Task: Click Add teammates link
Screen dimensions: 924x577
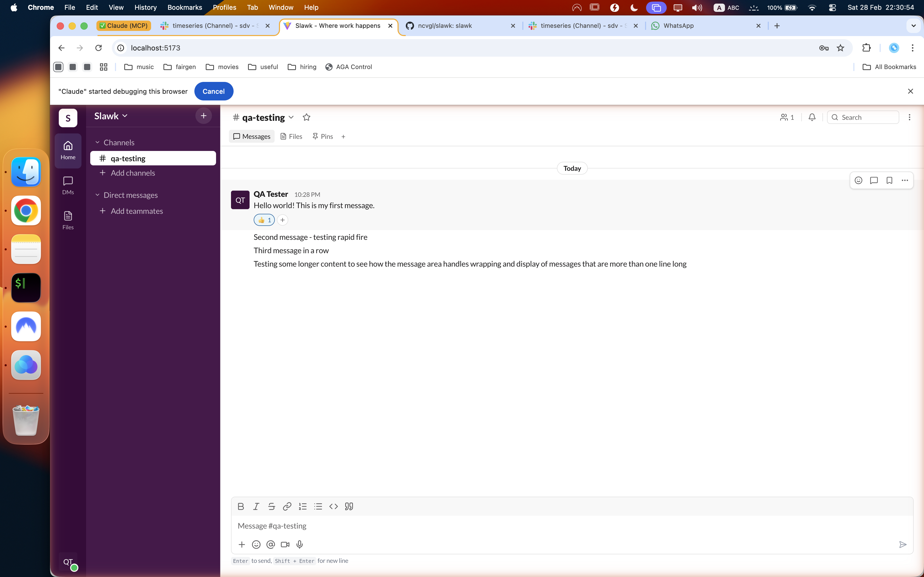Action: click(136, 211)
